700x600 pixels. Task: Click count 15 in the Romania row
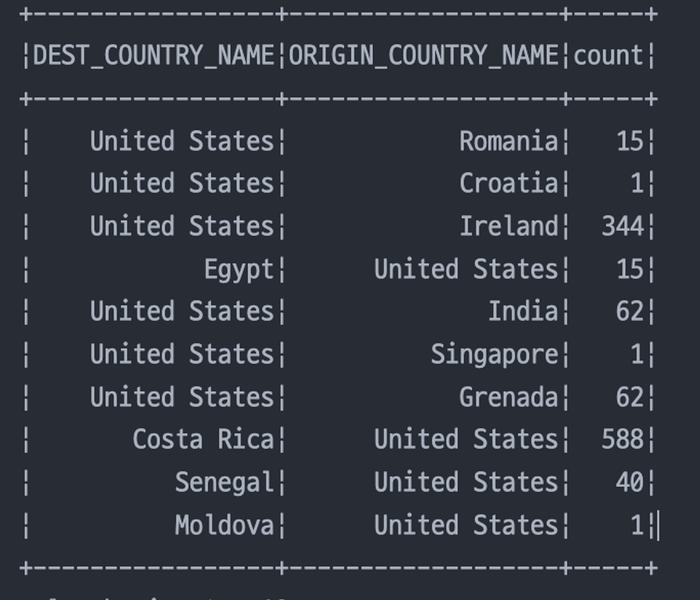coord(630,141)
